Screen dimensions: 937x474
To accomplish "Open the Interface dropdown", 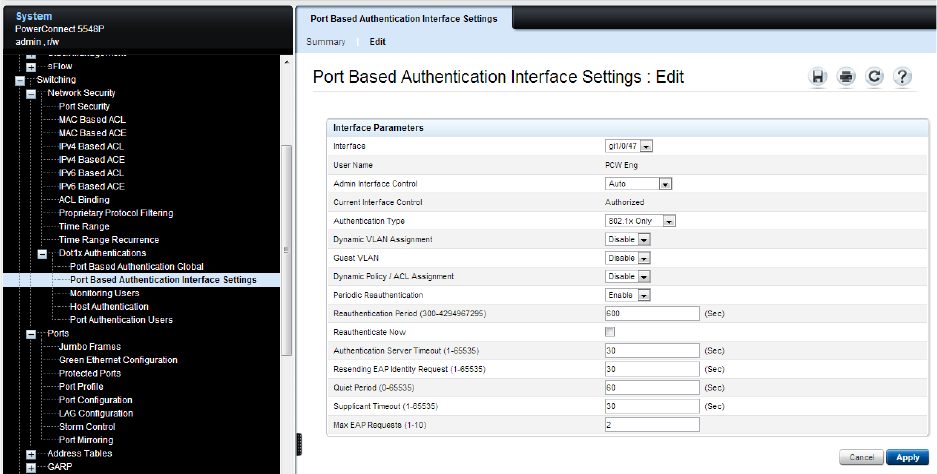I will [x=629, y=147].
